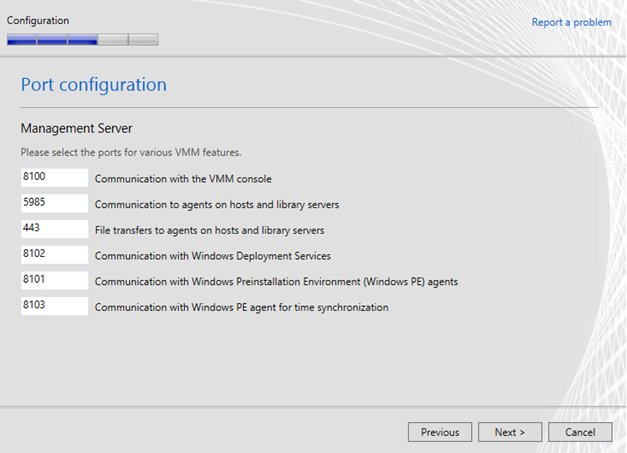Focus the time synchronization port field 8103
The height and width of the screenshot is (453, 627).
click(54, 306)
